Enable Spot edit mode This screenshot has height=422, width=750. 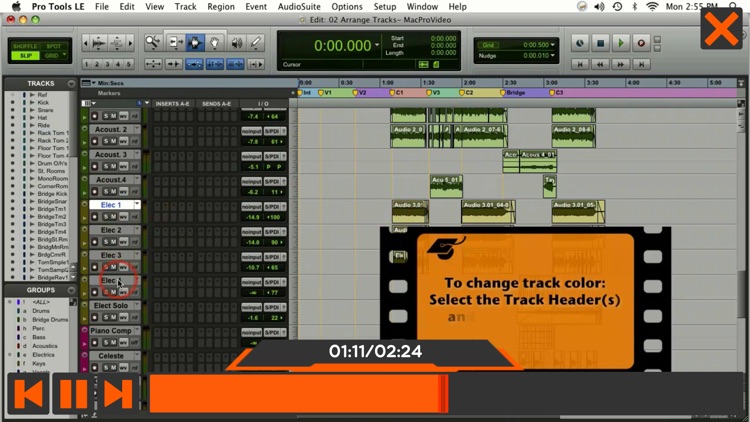coord(54,46)
